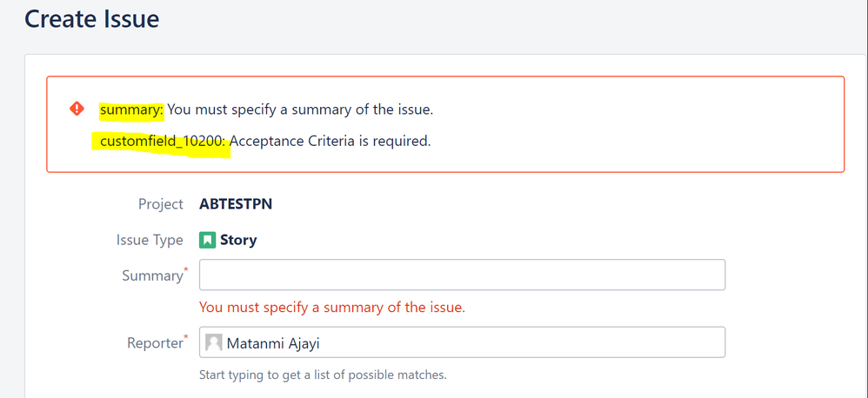Click the Acceptance Criteria is required message

[330, 141]
